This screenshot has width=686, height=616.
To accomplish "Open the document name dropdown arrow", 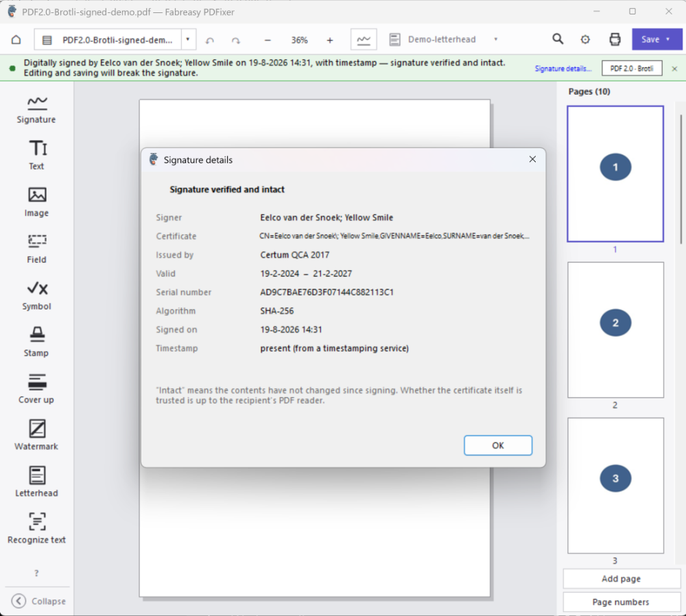I will (188, 40).
